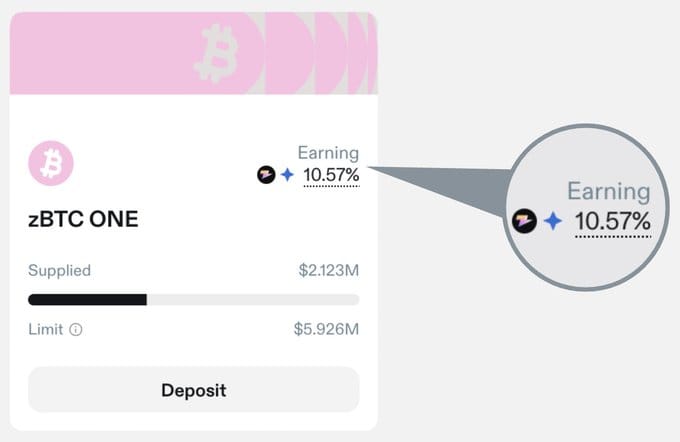Click the empty portion of supply bar
Screen dimensions: 680x442
pos(253,299)
